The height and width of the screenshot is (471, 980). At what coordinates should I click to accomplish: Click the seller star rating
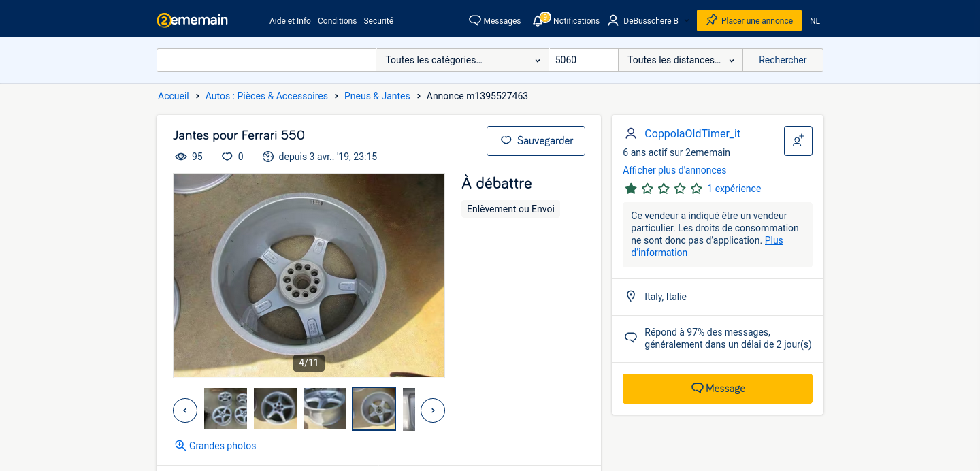664,189
